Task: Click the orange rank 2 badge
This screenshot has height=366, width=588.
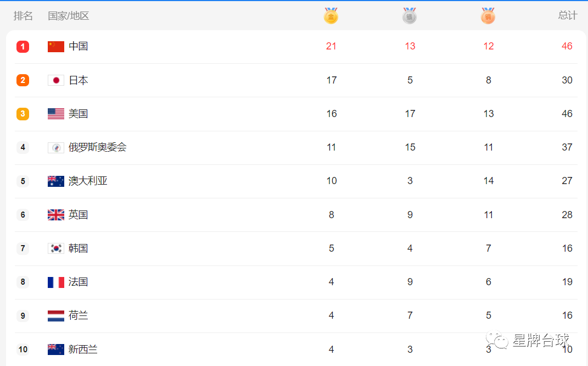Action: pos(23,80)
